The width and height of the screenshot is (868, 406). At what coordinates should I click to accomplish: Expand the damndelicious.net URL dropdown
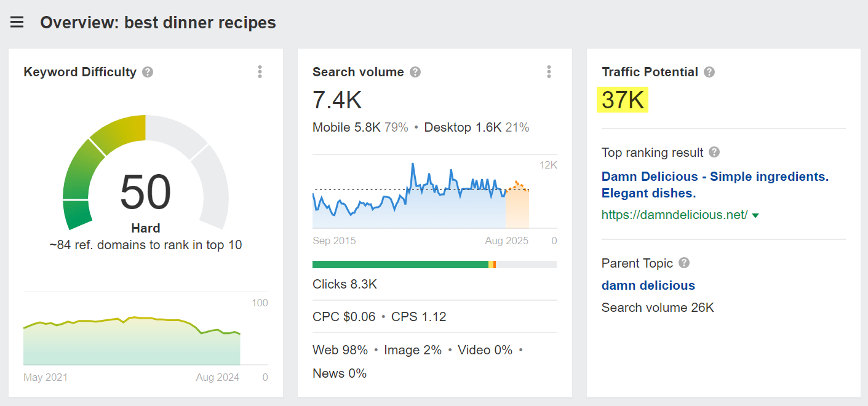pyautogui.click(x=757, y=215)
